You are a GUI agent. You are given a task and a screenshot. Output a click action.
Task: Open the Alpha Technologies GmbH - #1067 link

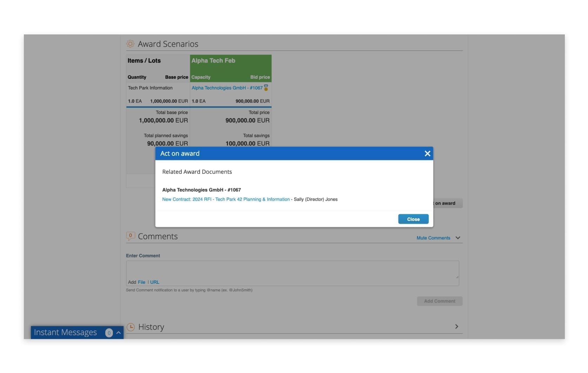[x=227, y=88]
